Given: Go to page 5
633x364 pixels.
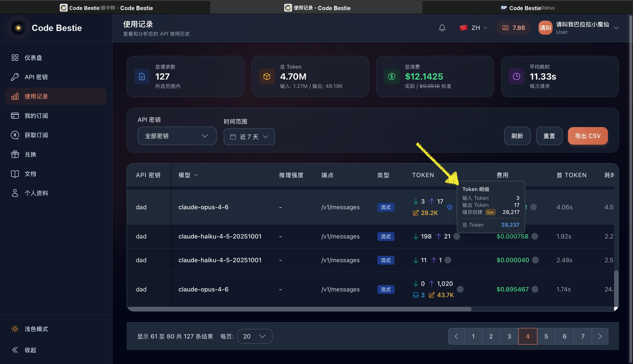Looking at the screenshot, I should click(x=546, y=336).
